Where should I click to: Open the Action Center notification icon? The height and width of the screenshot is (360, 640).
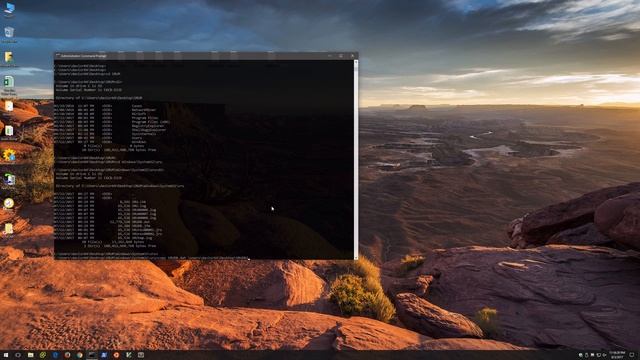631,355
